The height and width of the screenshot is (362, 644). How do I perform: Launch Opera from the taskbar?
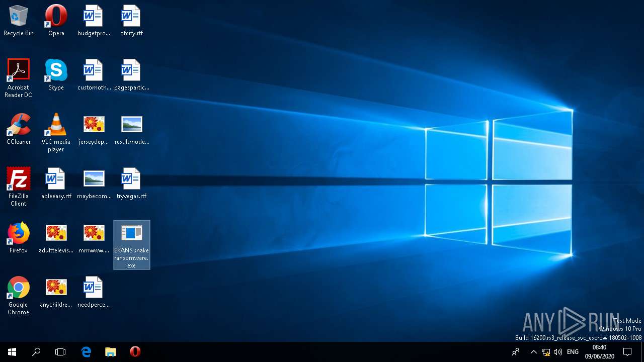click(x=135, y=352)
